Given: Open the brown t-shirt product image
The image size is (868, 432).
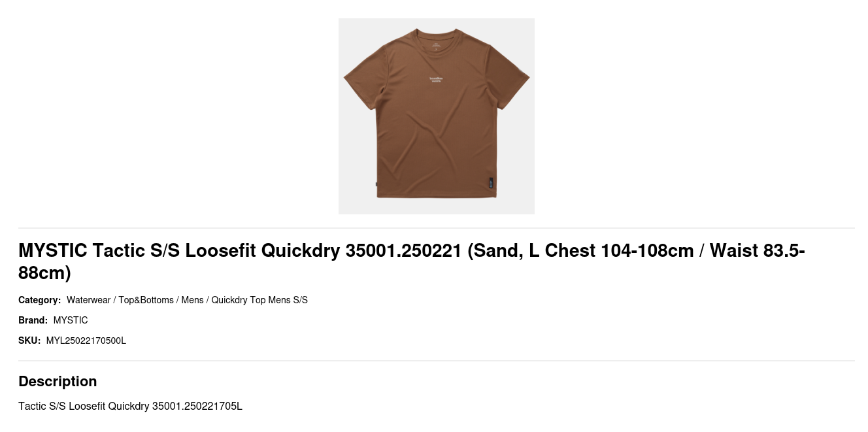Looking at the screenshot, I should click(437, 116).
